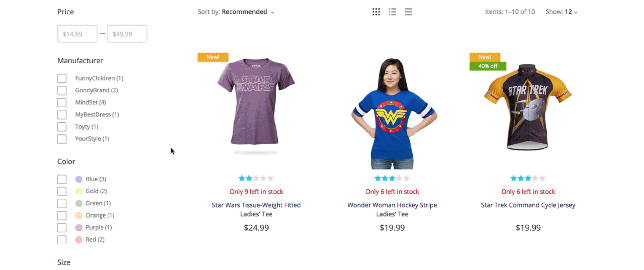This screenshot has width=644, height=270.
Task: Click the 40% off badge
Action: coord(488,66)
